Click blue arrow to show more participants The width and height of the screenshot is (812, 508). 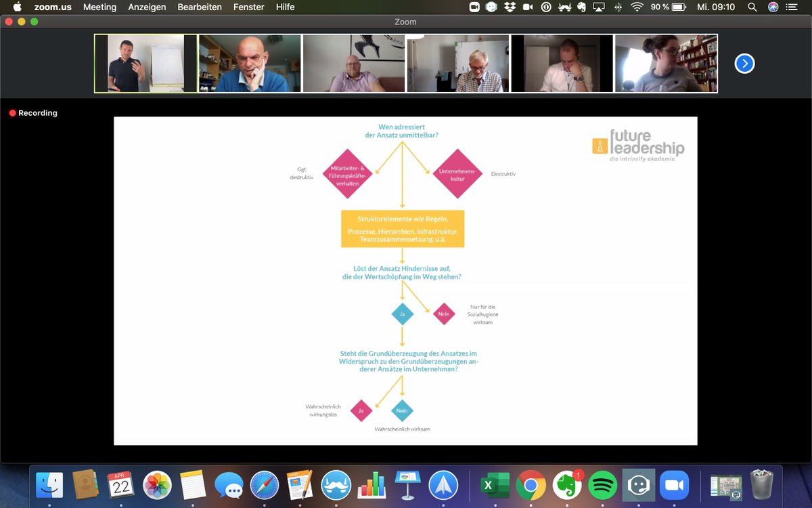coord(744,63)
